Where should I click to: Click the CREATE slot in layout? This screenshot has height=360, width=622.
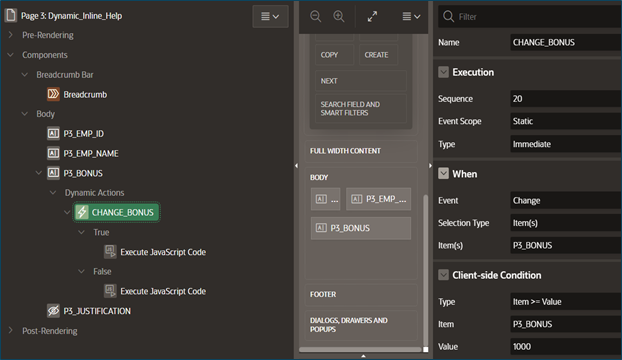378,55
